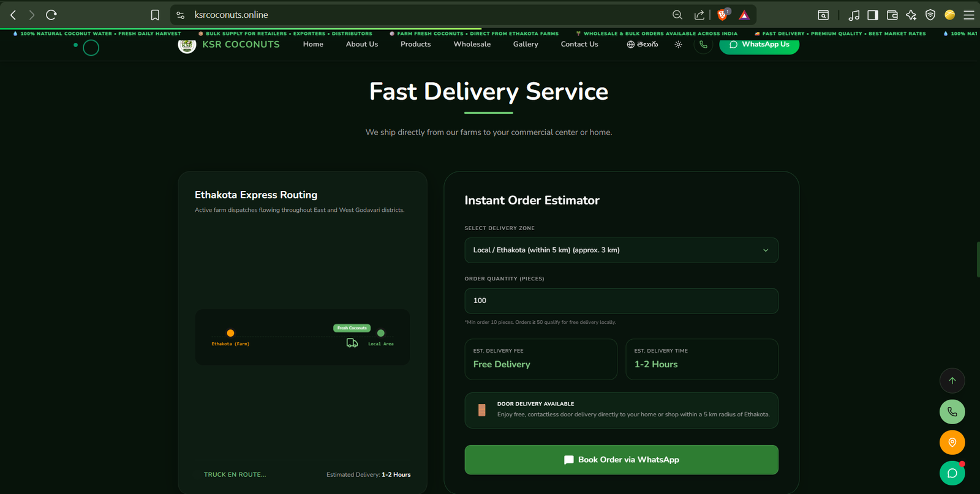Click the TRUCK EN ROUTE status text
Screen dimensions: 980x494
235,474
